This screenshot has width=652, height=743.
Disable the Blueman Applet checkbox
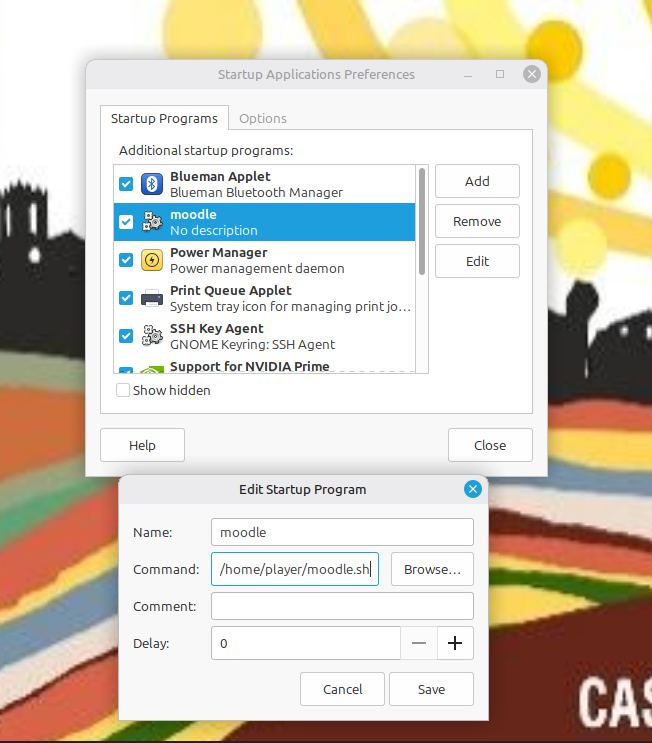pos(126,184)
